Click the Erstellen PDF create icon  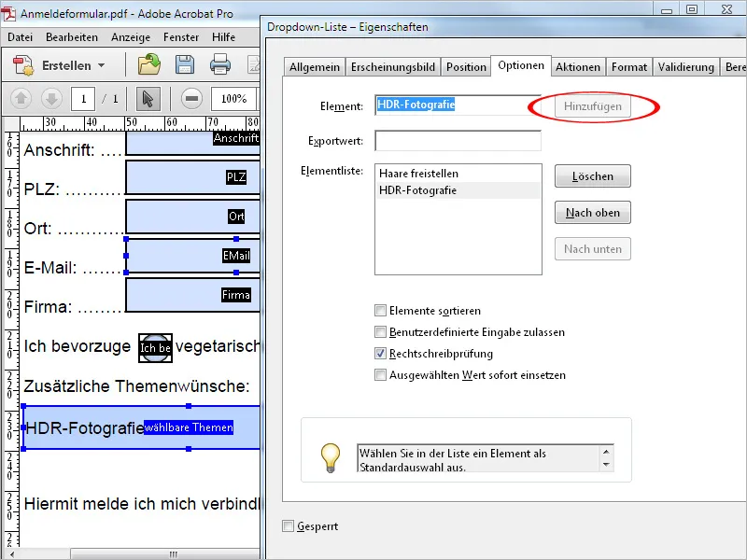click(x=23, y=65)
